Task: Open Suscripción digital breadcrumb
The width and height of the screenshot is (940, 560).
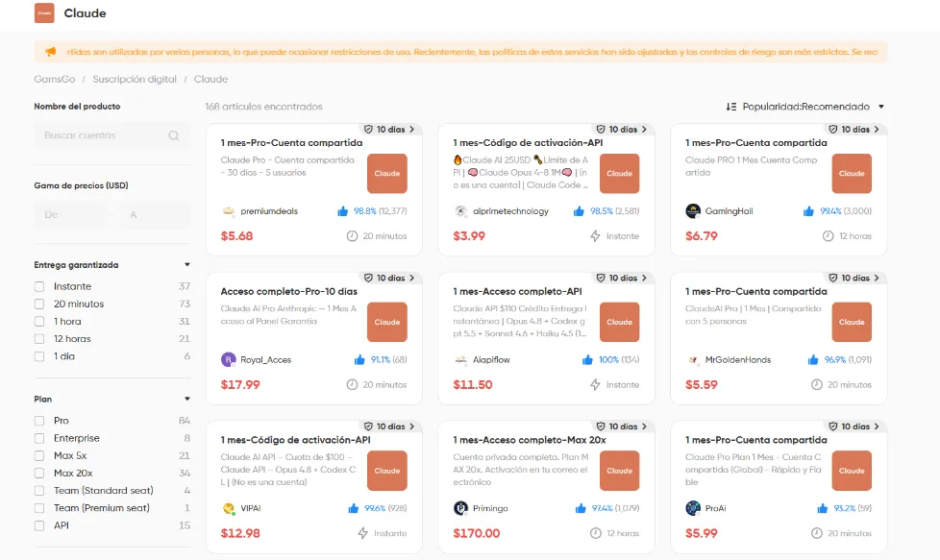Action: coord(135,79)
